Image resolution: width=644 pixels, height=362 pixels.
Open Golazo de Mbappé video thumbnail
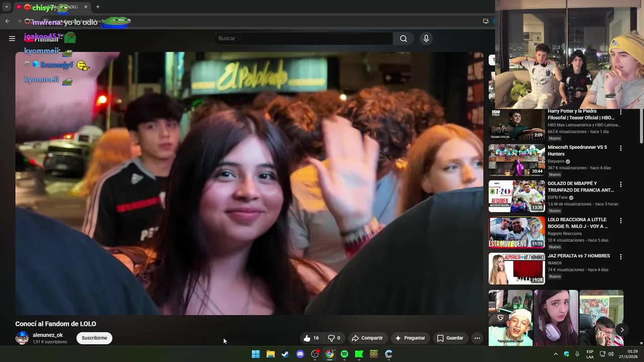517,196
